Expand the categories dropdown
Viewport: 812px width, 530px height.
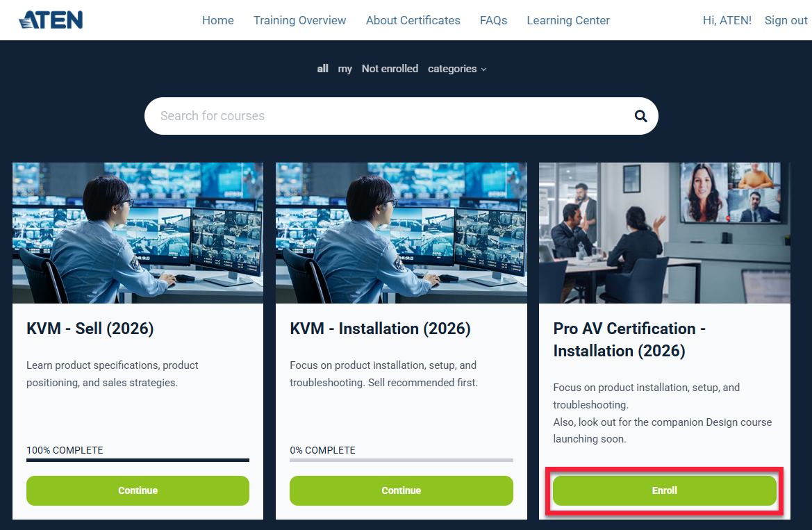tap(456, 69)
